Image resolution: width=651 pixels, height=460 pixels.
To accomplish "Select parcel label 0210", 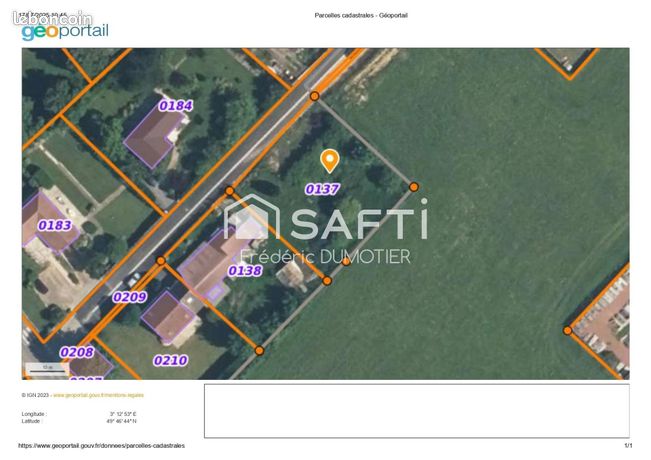I will 171,360.
